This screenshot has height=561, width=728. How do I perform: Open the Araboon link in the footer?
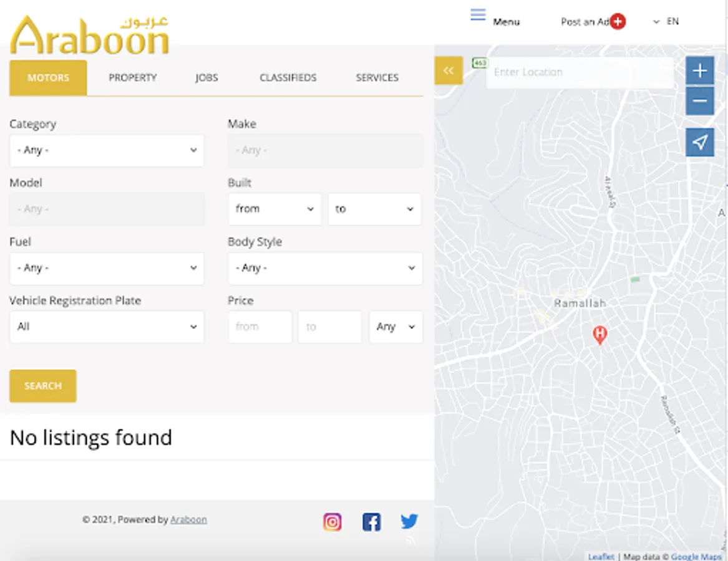[x=188, y=520]
